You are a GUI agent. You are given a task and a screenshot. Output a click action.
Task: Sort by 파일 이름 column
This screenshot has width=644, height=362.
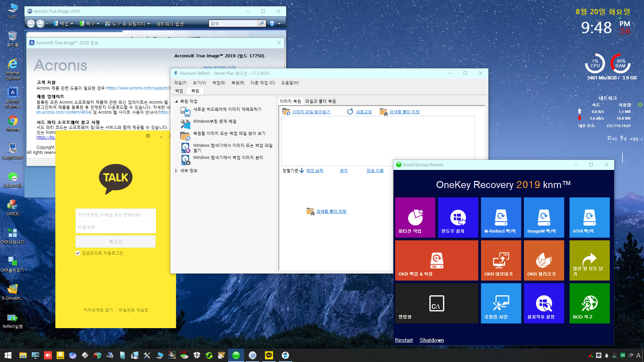375,171
